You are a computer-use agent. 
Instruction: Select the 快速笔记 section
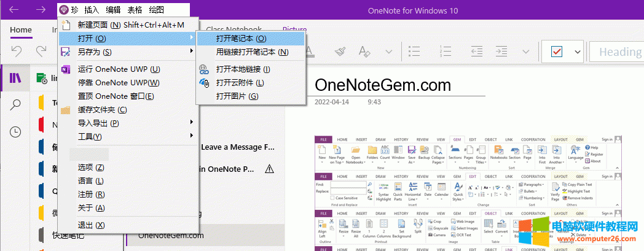pyautogui.click(x=69, y=236)
